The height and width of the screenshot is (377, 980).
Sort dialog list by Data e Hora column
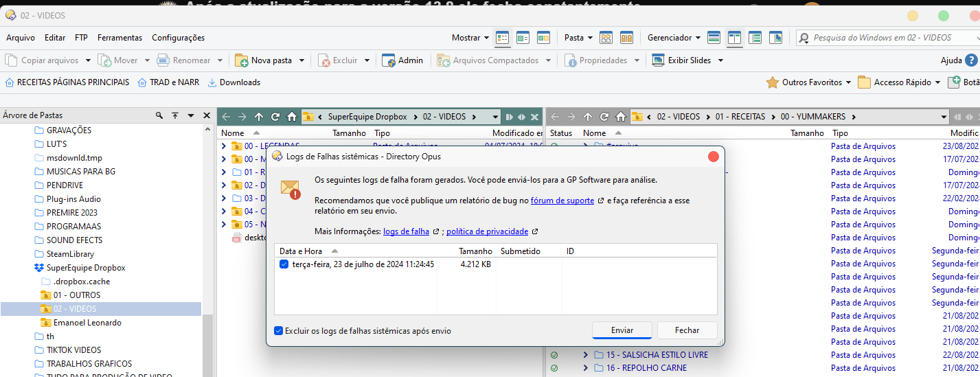click(301, 251)
